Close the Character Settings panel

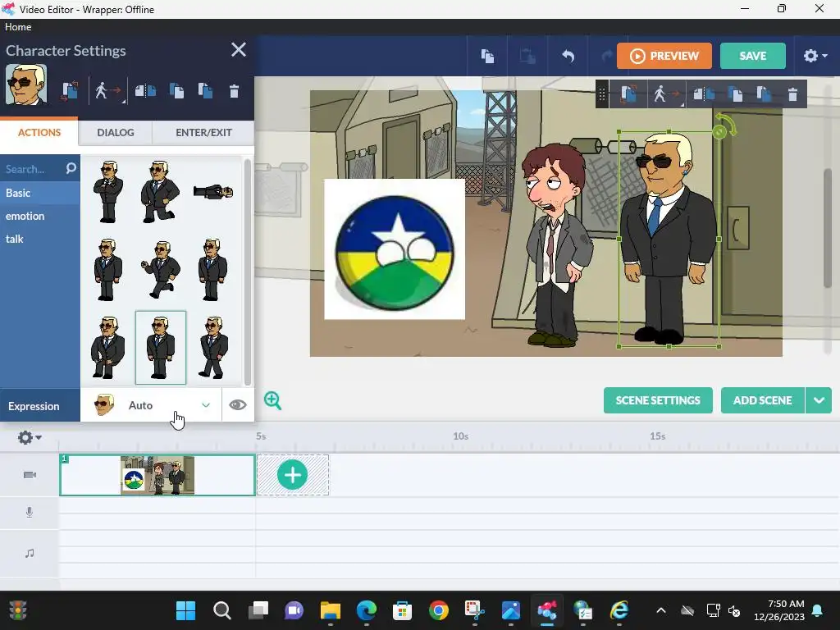(239, 50)
